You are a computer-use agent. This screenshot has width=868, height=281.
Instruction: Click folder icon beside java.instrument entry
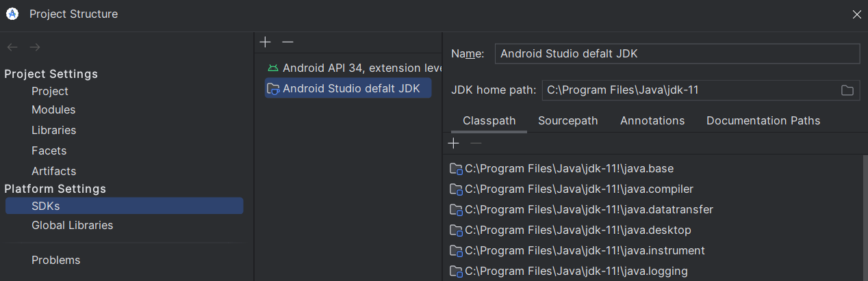[456, 251]
